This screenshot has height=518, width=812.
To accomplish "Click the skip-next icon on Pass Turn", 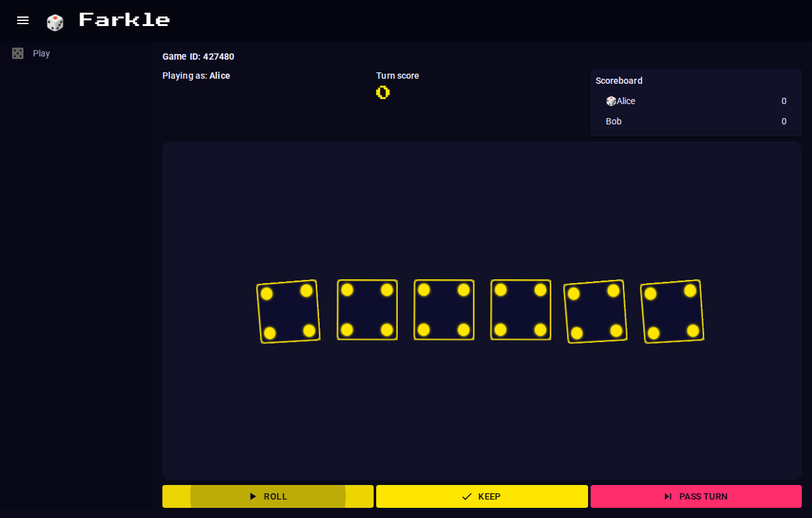I will pyautogui.click(x=668, y=496).
